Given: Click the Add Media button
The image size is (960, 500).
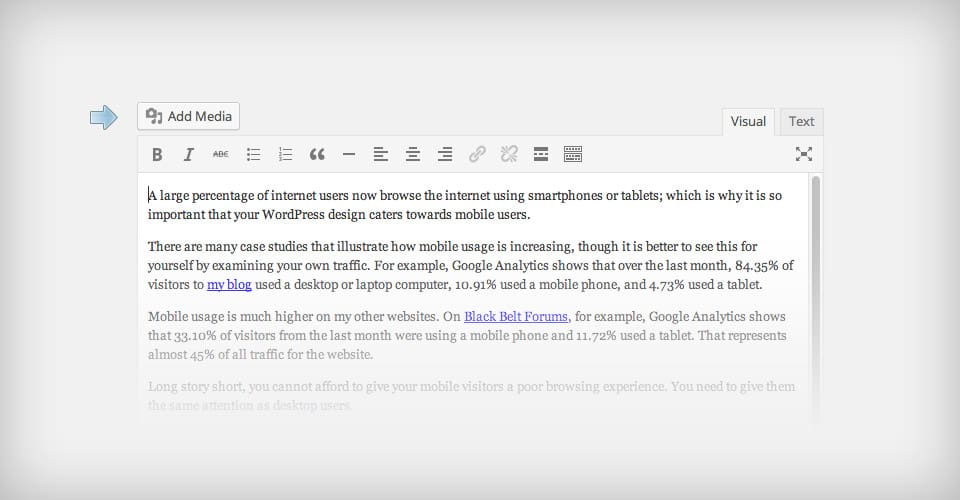Looking at the screenshot, I should click(x=189, y=116).
